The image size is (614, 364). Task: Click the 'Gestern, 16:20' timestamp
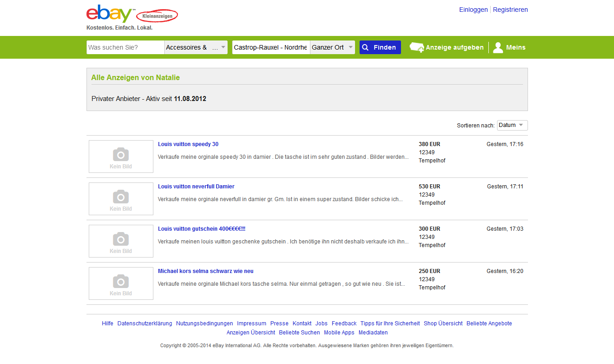coord(505,271)
